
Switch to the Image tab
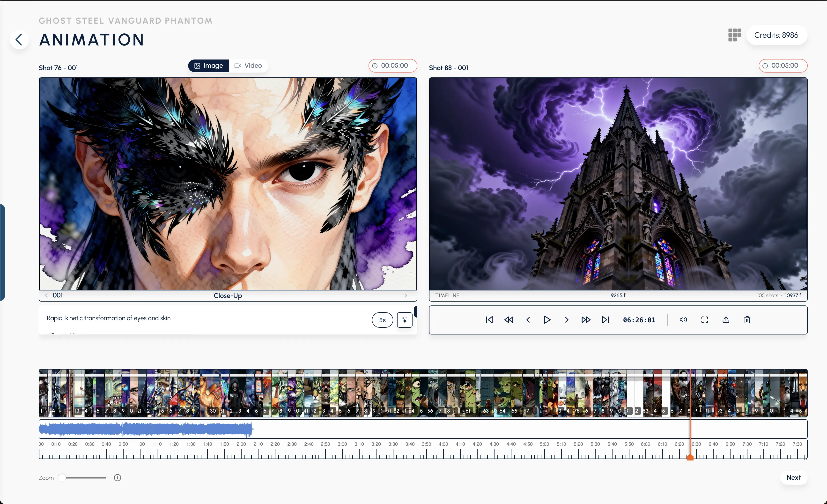(x=208, y=66)
